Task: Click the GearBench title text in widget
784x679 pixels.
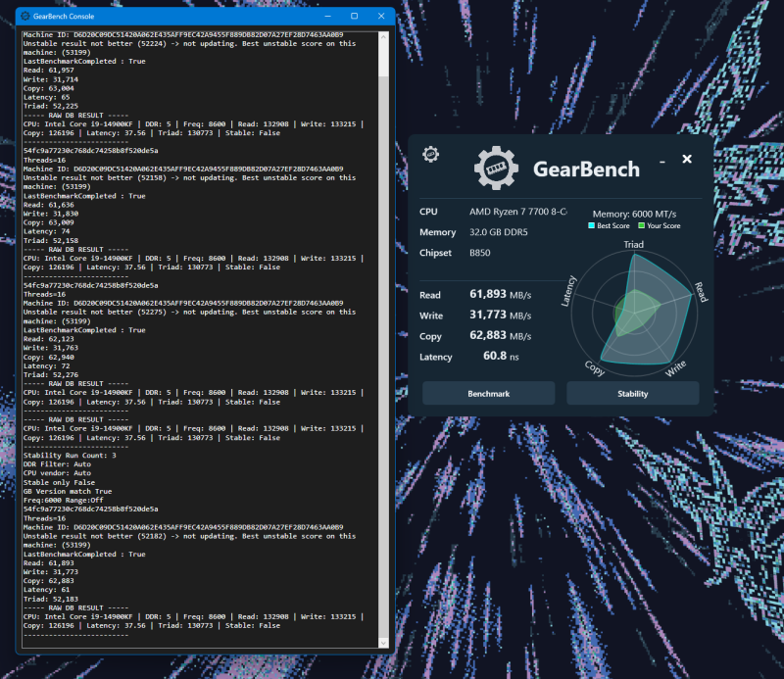Action: [586, 169]
